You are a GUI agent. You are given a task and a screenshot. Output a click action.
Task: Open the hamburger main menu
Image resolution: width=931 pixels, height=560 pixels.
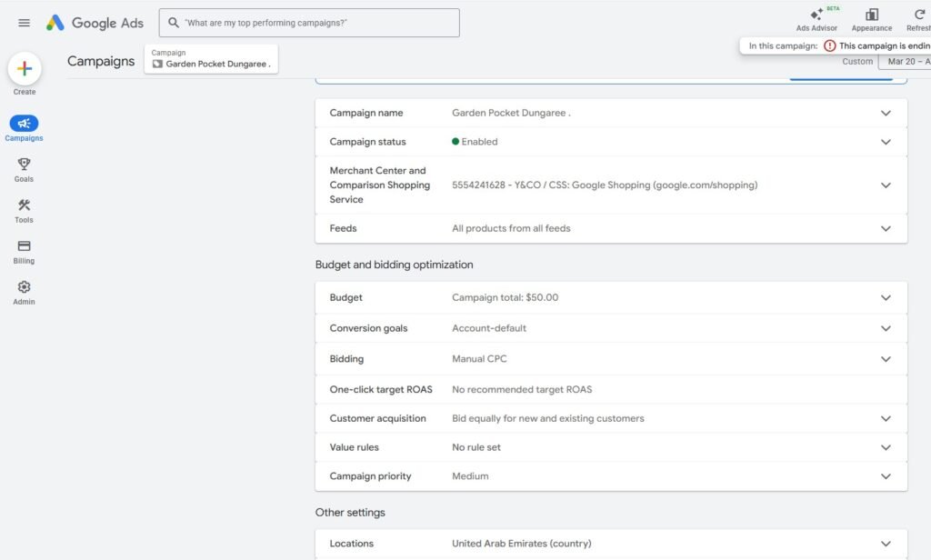pos(24,23)
